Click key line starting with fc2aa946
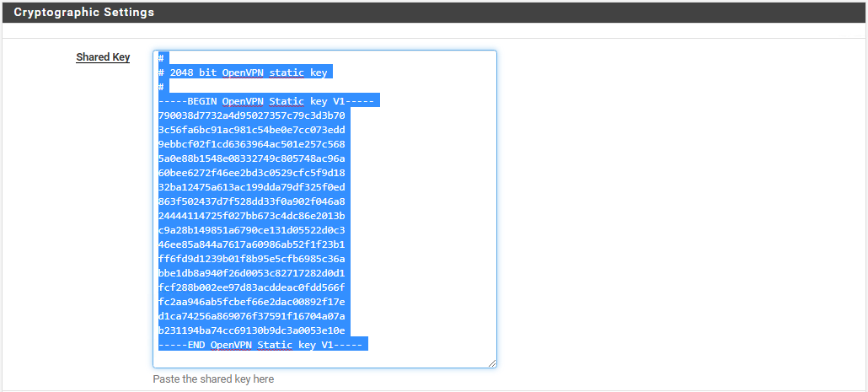This screenshot has width=868, height=392. point(252,303)
